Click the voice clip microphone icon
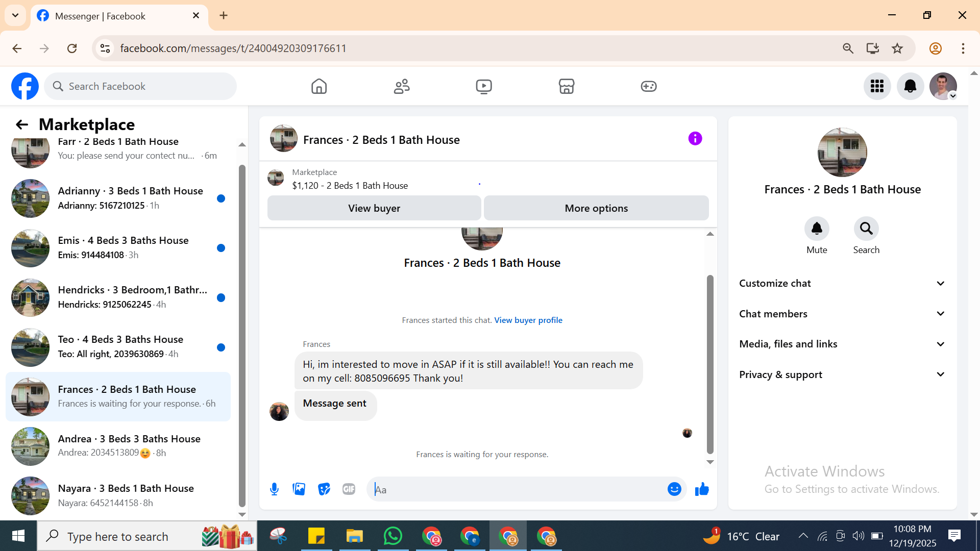The width and height of the screenshot is (980, 551). tap(274, 489)
